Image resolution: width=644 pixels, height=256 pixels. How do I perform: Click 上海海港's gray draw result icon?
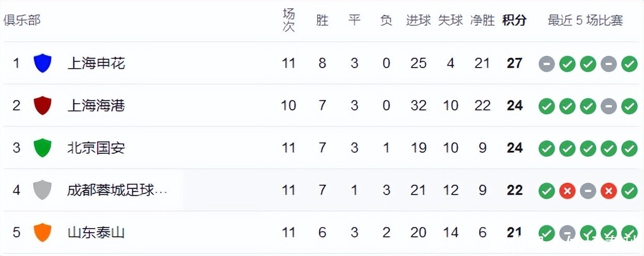pyautogui.click(x=608, y=106)
